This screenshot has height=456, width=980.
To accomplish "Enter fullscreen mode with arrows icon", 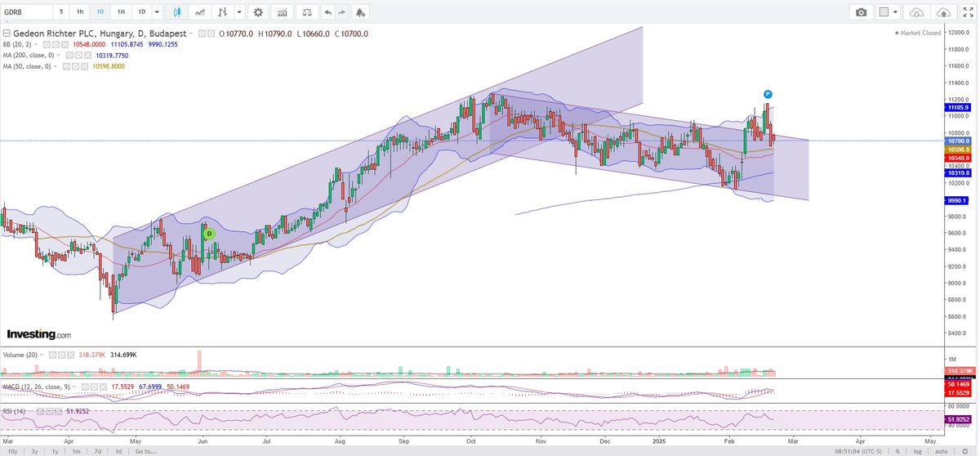I will pos(969,12).
